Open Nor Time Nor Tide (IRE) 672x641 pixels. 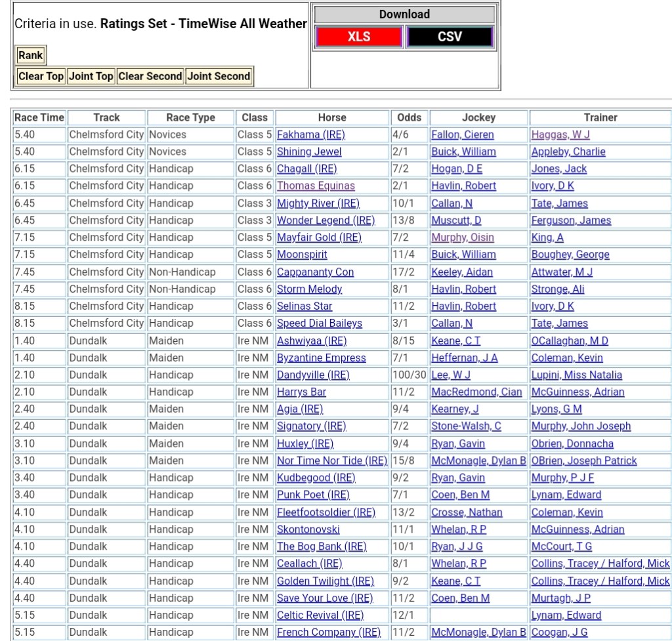point(332,461)
